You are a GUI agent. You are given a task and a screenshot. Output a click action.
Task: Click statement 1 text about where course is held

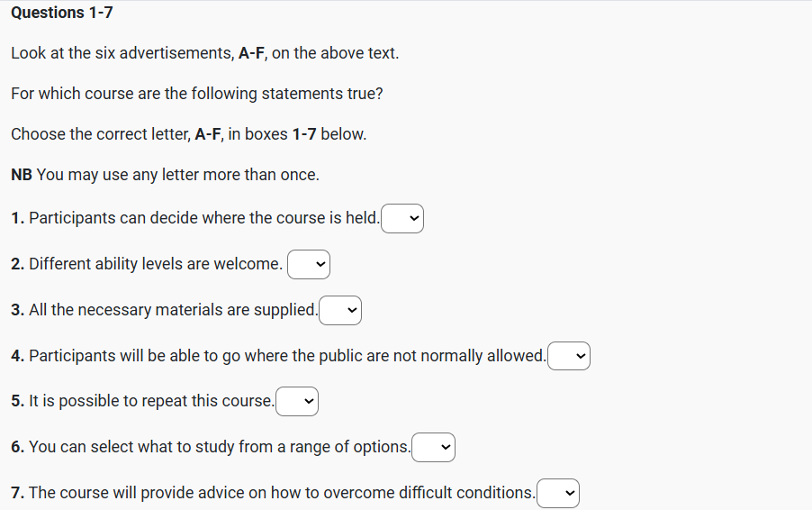[195, 218]
